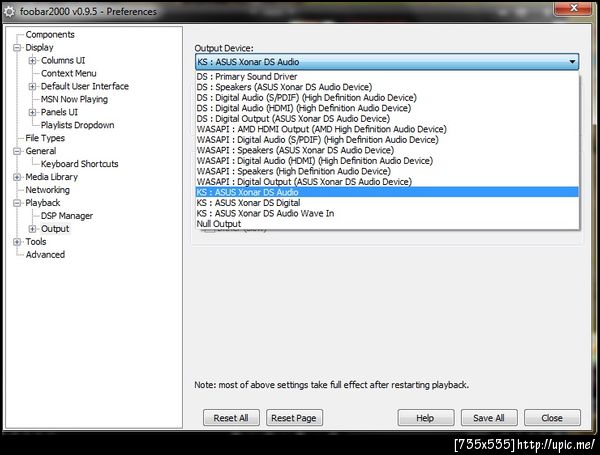Screen dimensions: 600x455
Task: Choose WASAPI : Digital Audio (S/PDIF)
Action: click(387, 140)
